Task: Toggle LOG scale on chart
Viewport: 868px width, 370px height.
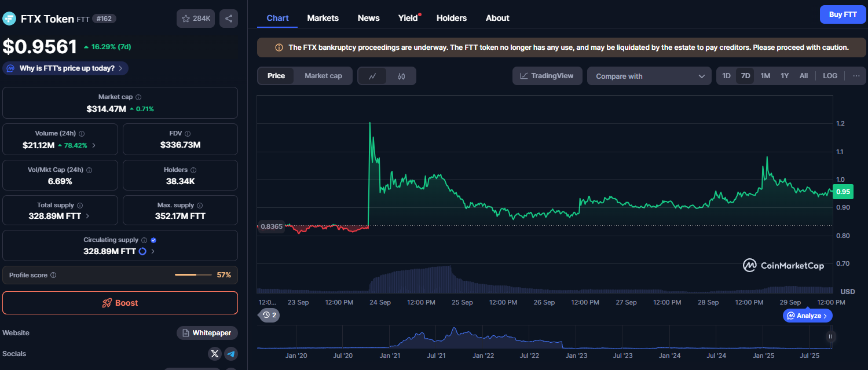Action: [x=830, y=76]
